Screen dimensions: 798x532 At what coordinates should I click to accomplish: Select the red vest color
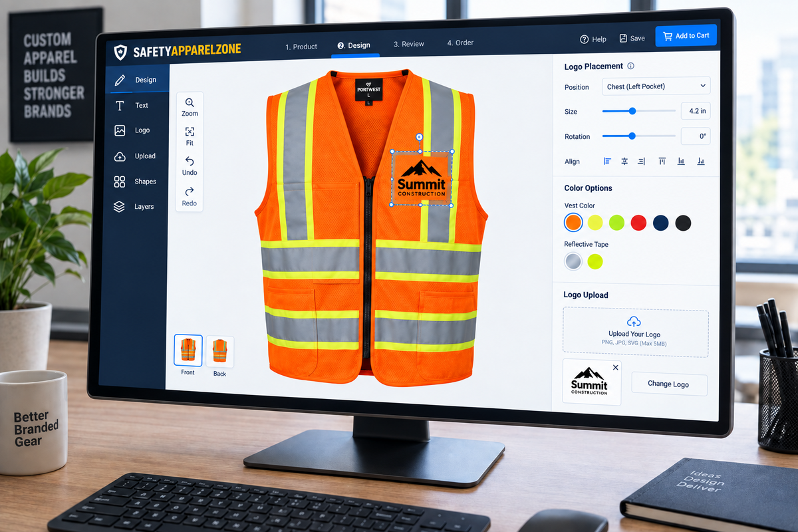coord(638,223)
